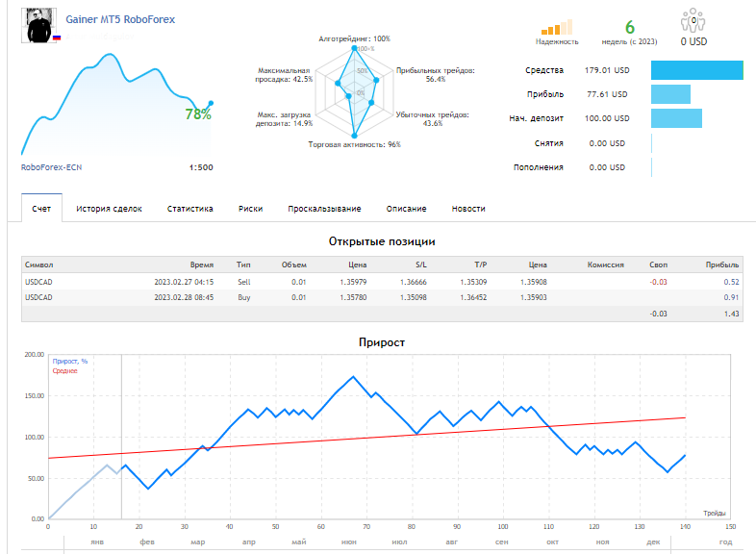Viewport: 756px width, 554px height.
Task: Click the S/L column header
Action: point(421,264)
